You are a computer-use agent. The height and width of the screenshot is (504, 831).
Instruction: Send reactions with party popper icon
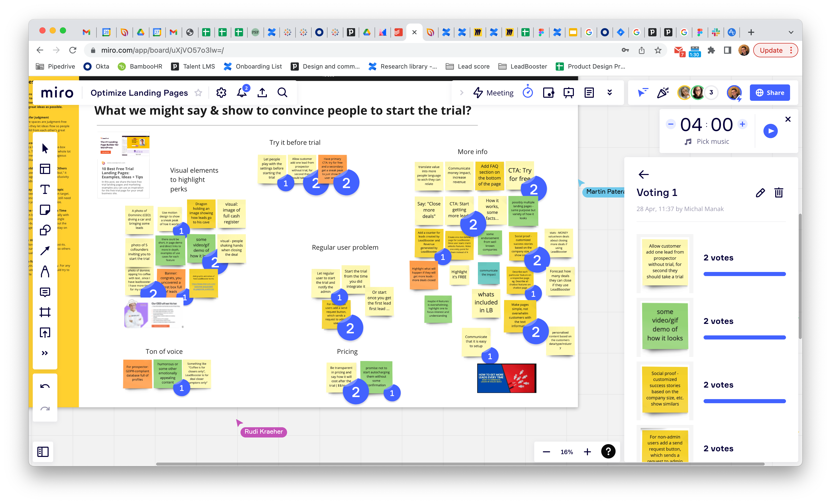pyautogui.click(x=663, y=92)
